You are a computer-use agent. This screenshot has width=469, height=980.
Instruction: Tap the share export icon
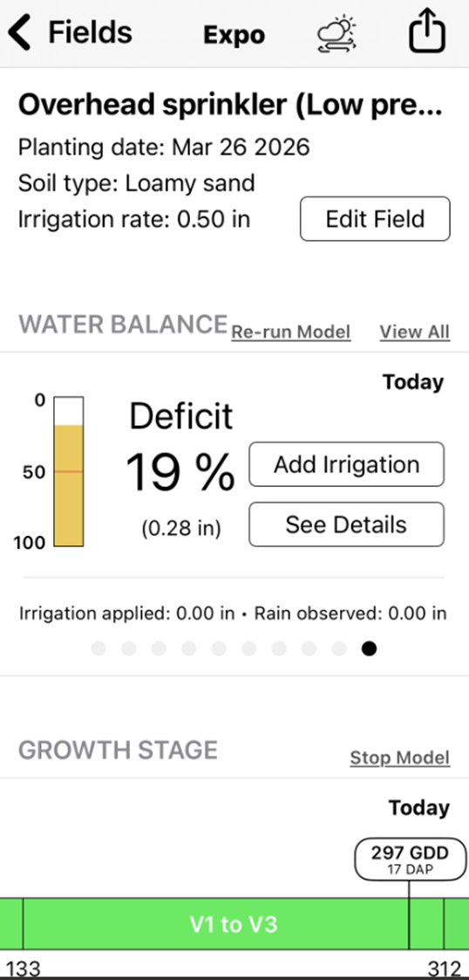tap(428, 32)
